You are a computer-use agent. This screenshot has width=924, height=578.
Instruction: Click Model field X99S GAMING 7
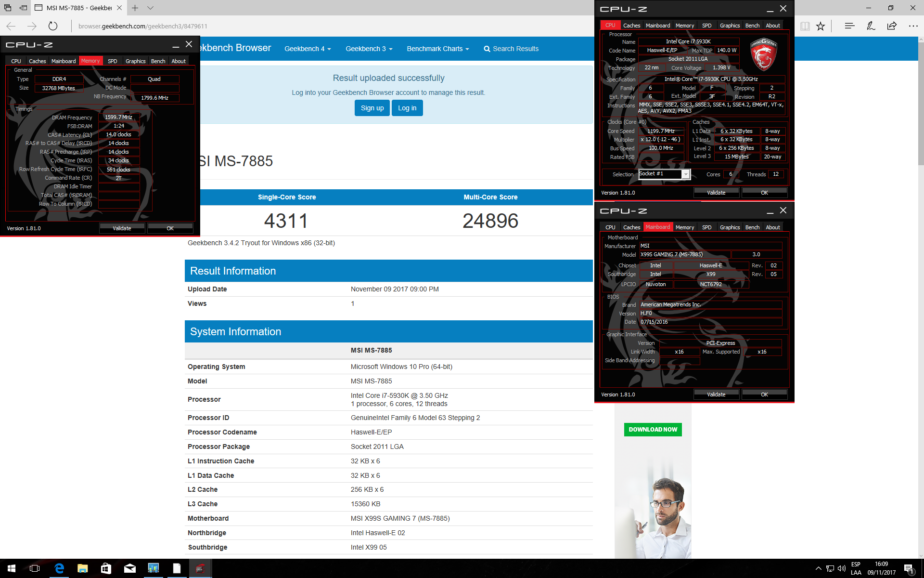pyautogui.click(x=684, y=254)
